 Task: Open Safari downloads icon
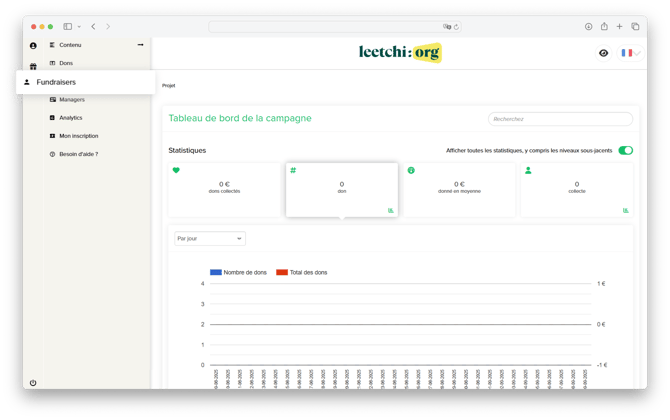588,26
